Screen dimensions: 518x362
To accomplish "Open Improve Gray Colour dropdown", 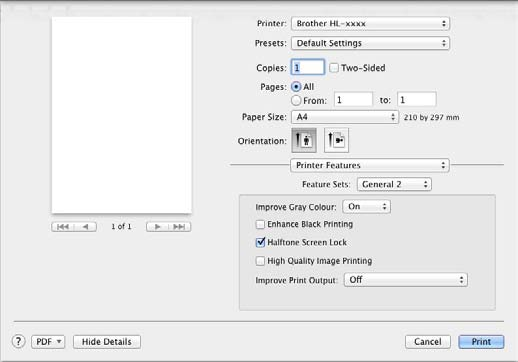I will (x=366, y=207).
